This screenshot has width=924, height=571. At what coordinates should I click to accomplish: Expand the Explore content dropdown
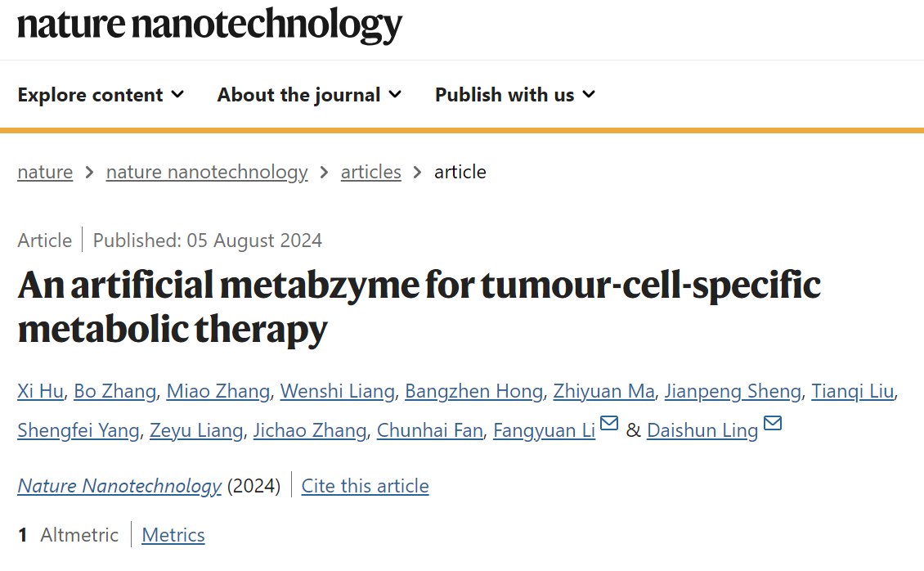click(x=101, y=94)
